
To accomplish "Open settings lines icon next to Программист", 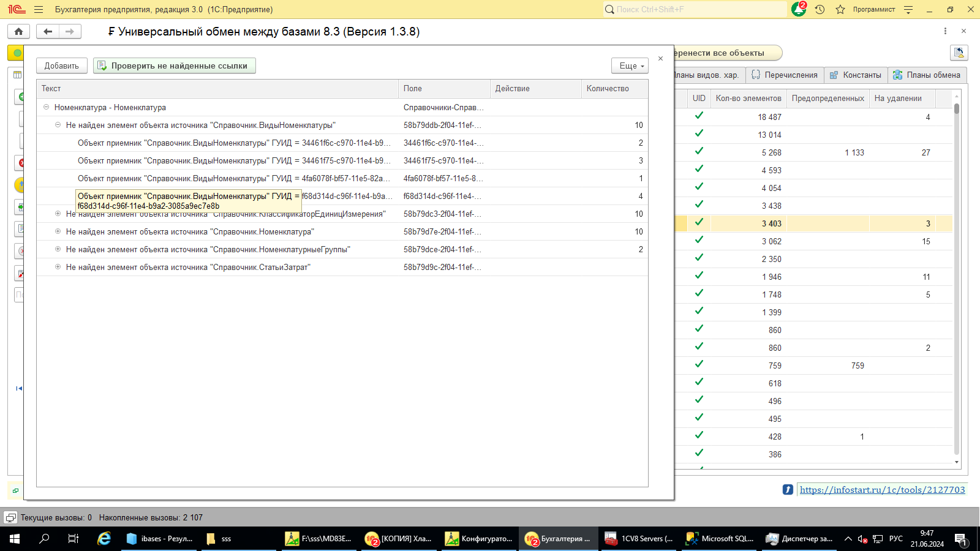I will (x=908, y=9).
